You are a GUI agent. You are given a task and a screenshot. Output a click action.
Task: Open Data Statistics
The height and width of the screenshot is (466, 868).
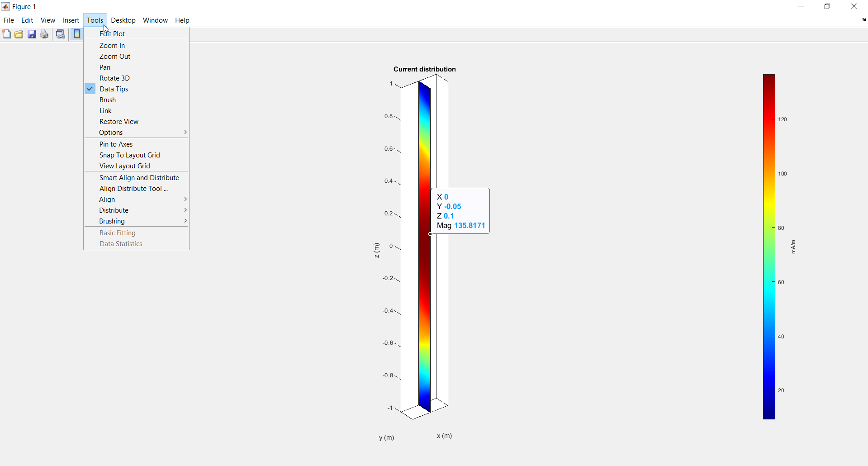point(120,243)
